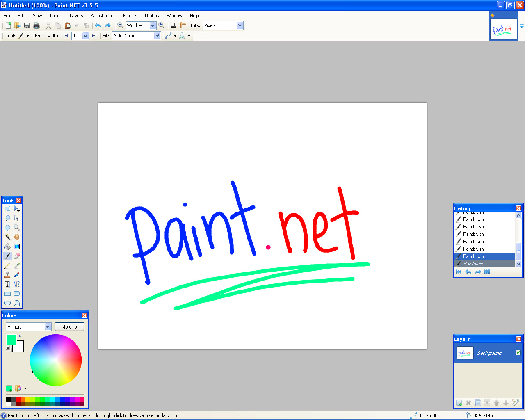Image resolution: width=525 pixels, height=420 pixels.
Task: Select the Zoom magnifier tool in Tools
Action: click(17, 228)
